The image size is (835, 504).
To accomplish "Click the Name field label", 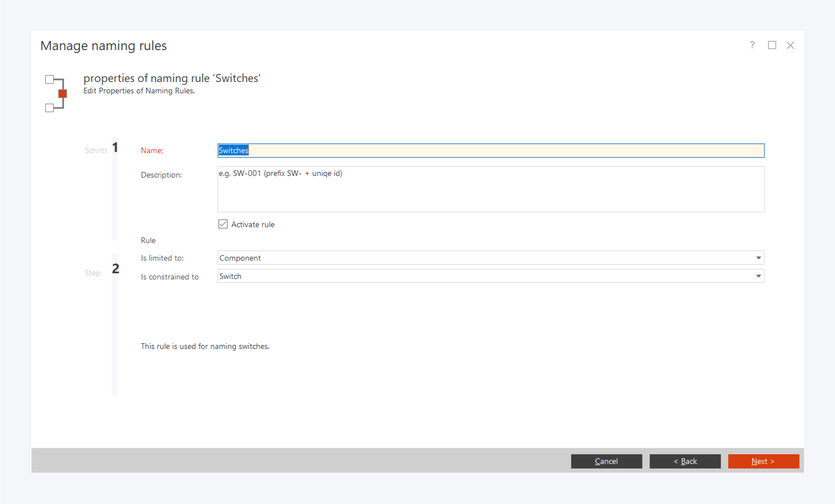I will [152, 151].
